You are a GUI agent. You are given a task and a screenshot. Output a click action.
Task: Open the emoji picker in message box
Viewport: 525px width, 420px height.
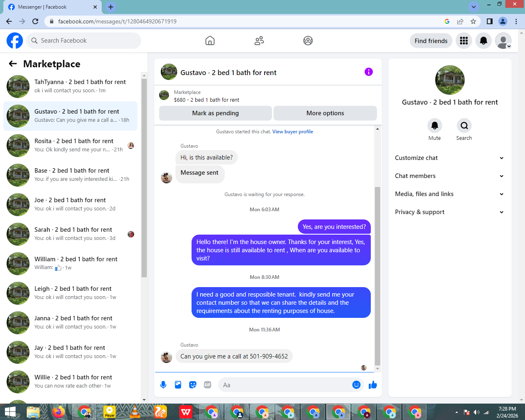[x=356, y=385]
